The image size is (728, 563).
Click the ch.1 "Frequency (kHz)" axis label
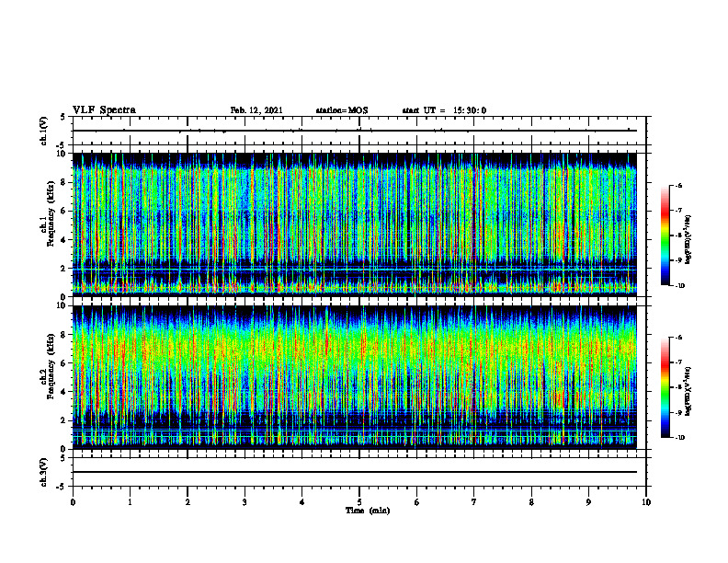tap(51, 214)
